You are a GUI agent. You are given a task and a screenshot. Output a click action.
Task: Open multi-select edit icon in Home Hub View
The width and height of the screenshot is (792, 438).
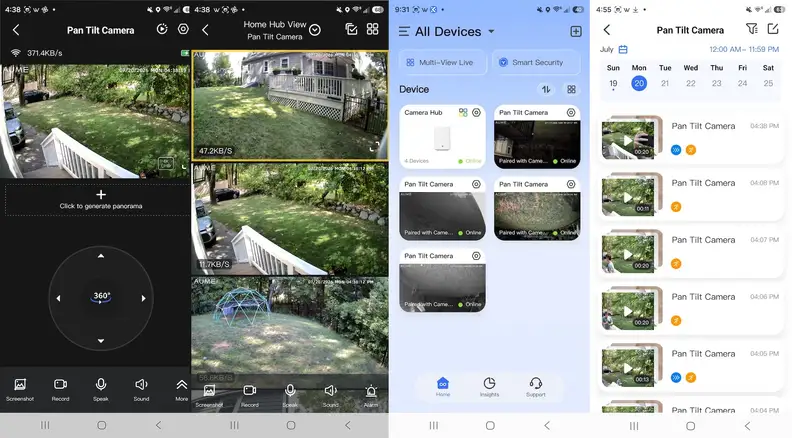[351, 29]
